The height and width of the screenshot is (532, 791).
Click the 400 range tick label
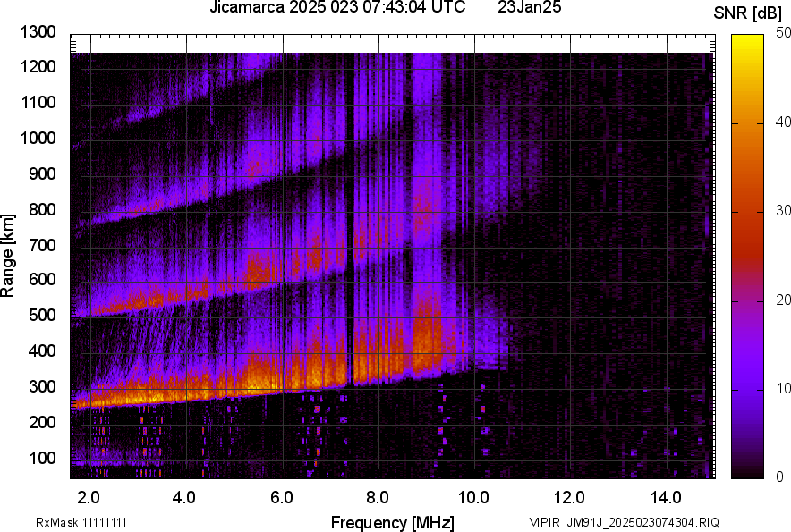click(42, 351)
